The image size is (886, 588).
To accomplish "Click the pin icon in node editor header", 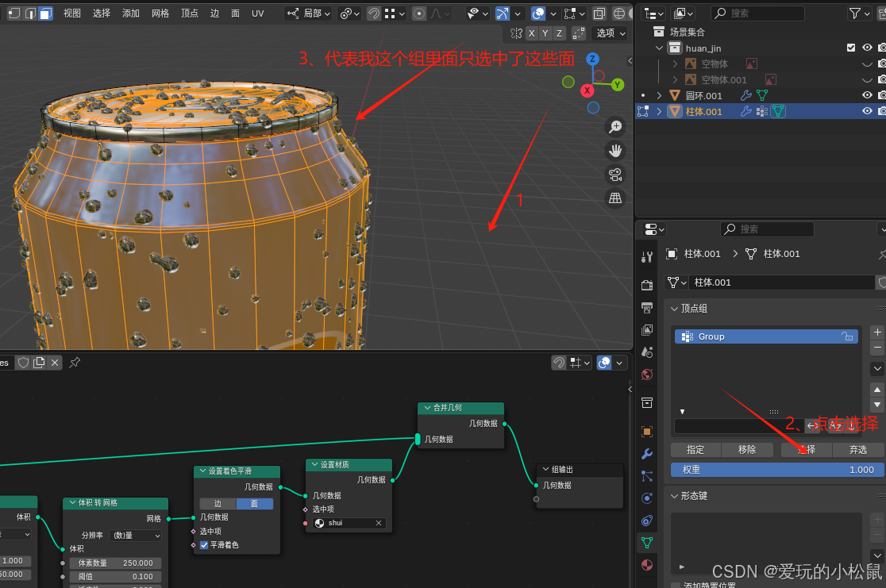I will (x=75, y=363).
